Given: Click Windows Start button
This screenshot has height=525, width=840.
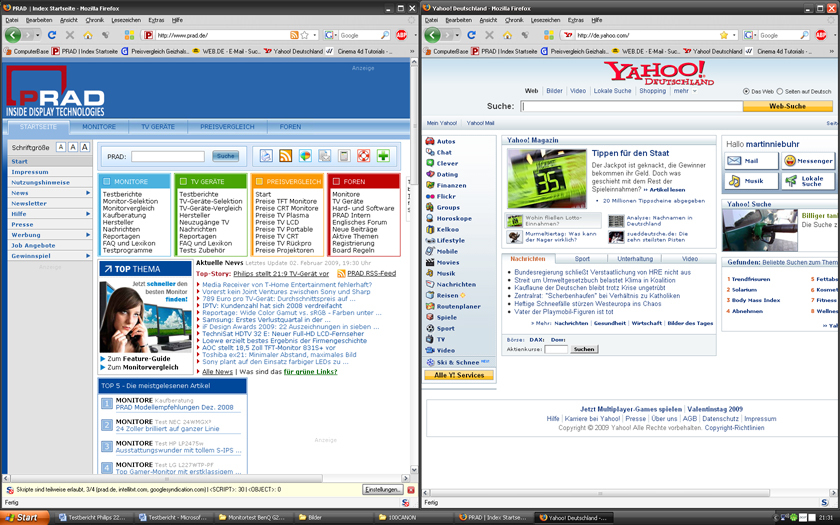Looking at the screenshot, I should click(25, 518).
